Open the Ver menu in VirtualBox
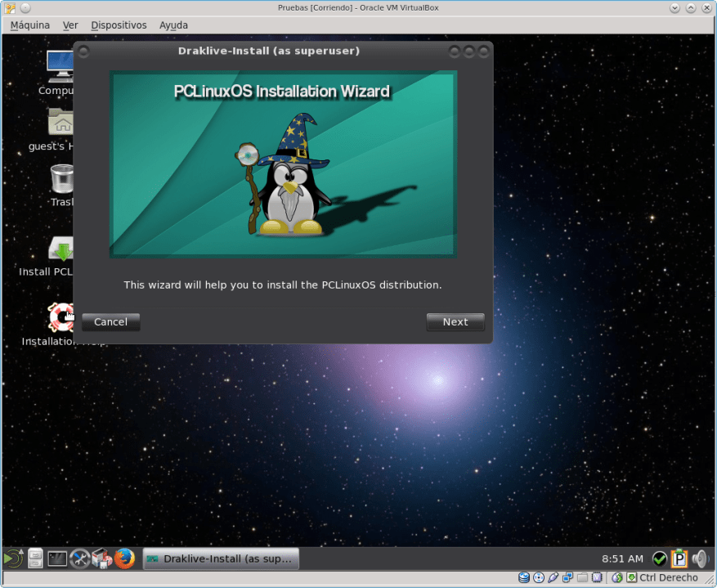This screenshot has height=588, width=717. [70, 25]
